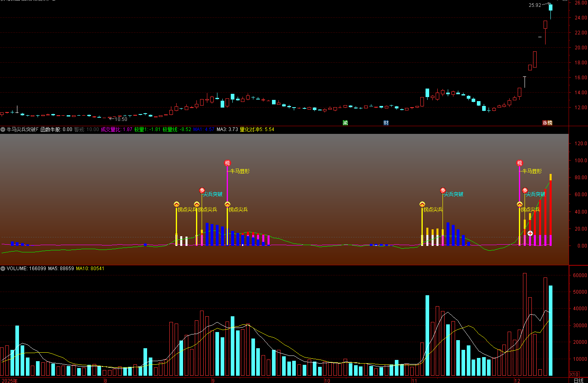Screen dimensions: 588x383
Task: Click the 60000 volume axis label
Action: point(580,275)
